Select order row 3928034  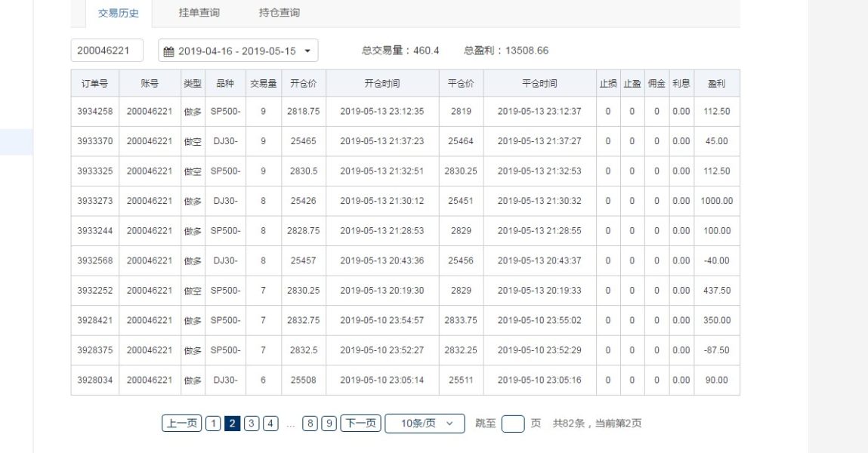point(94,380)
